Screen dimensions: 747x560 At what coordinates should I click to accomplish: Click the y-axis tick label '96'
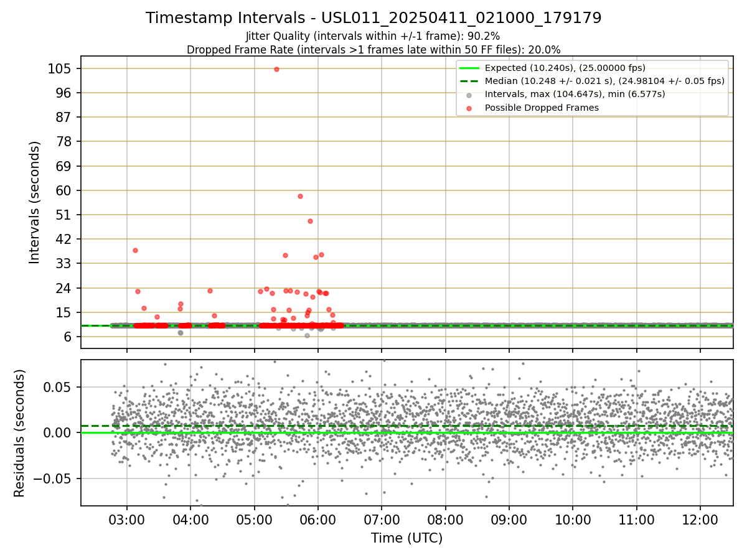[x=64, y=93]
